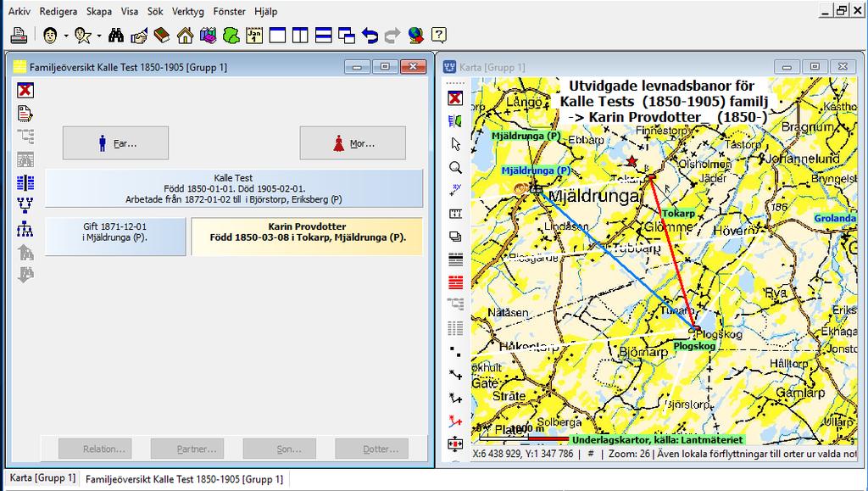Click the blue Mjäldrunga (P) map label
868x491 pixels.
[536, 170]
